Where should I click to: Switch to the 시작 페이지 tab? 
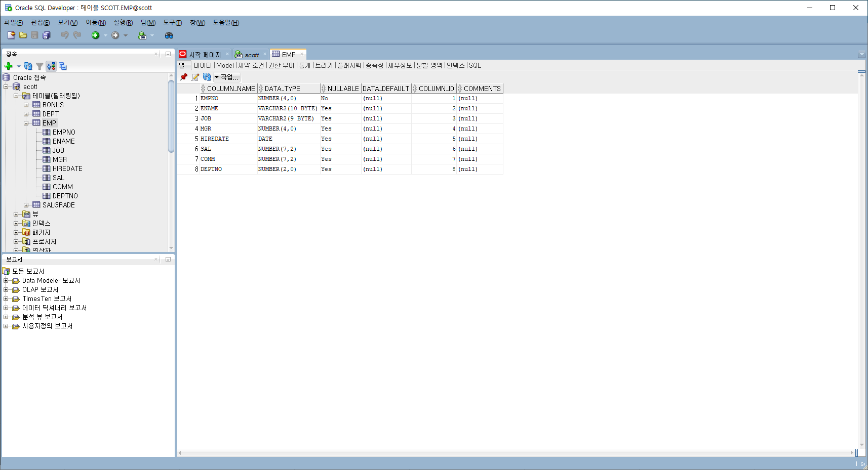click(x=205, y=54)
